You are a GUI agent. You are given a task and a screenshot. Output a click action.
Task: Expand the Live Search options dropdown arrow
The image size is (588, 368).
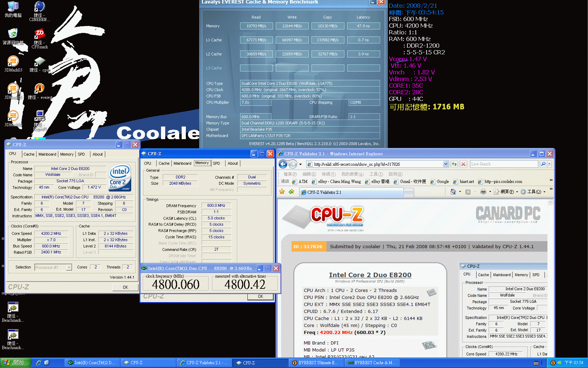pyautogui.click(x=549, y=164)
